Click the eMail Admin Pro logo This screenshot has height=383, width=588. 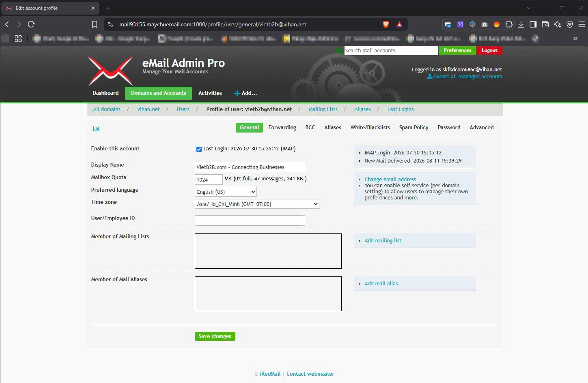[110, 71]
